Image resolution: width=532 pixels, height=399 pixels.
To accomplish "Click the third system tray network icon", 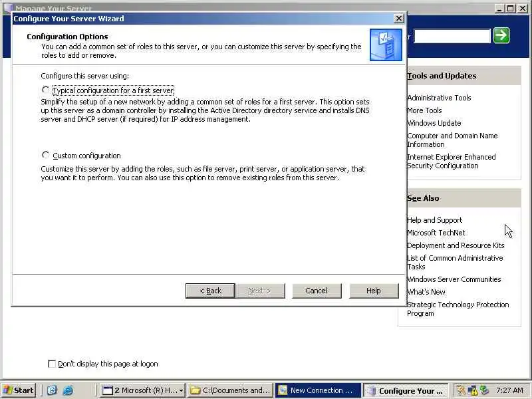I will click(484, 390).
